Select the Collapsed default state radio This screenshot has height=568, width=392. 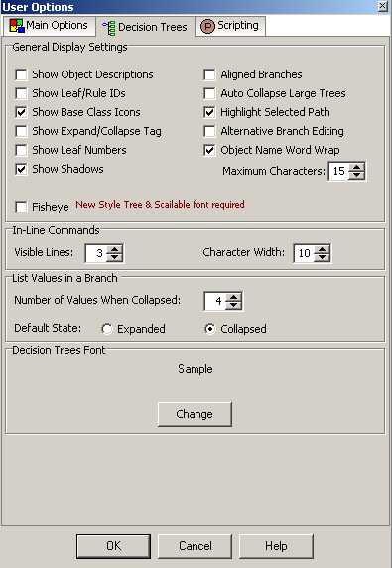coord(210,329)
